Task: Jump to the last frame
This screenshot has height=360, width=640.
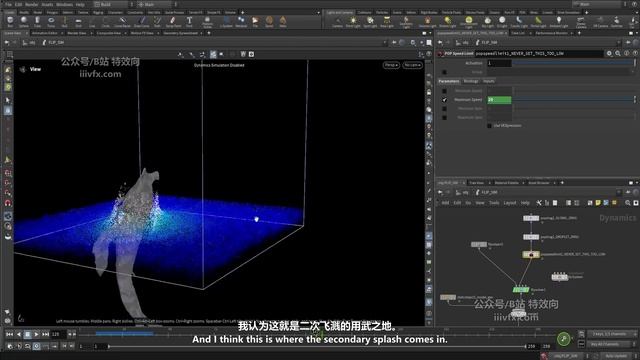Action: [x=45, y=334]
